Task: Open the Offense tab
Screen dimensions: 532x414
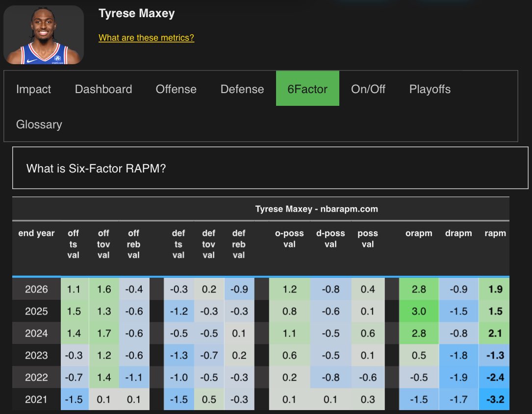Action: (x=176, y=89)
